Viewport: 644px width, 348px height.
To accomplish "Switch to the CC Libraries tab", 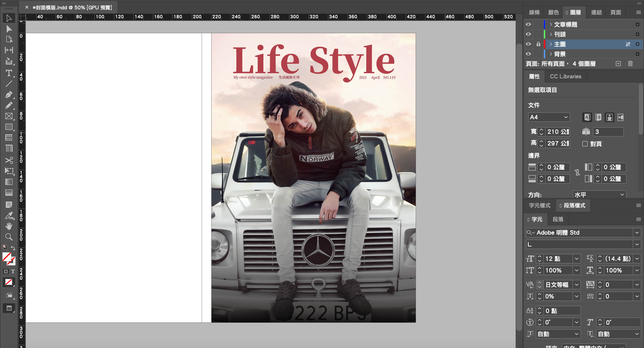I will [565, 76].
